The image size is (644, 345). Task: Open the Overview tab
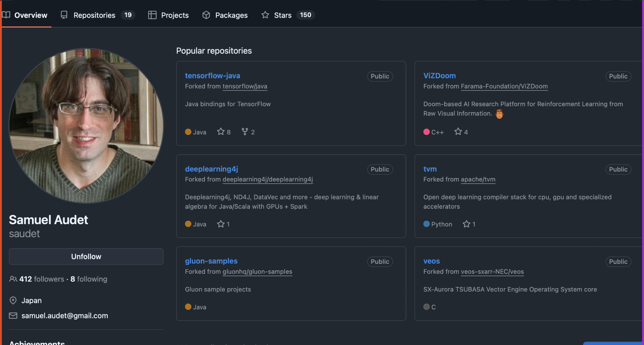pos(25,15)
